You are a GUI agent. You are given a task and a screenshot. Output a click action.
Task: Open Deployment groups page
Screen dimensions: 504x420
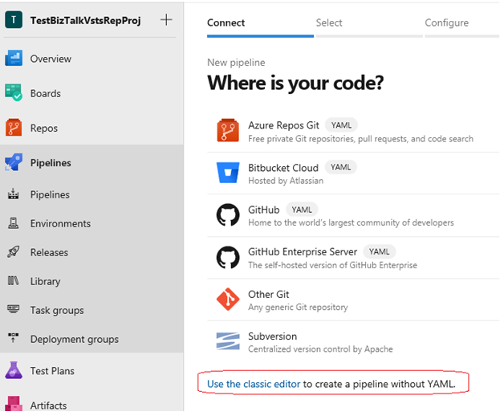click(x=74, y=339)
